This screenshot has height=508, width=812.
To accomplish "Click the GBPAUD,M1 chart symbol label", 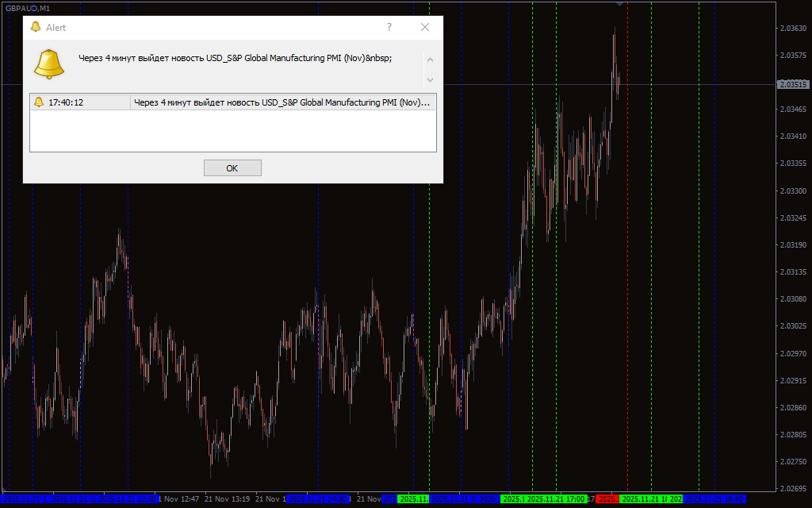I will point(28,7).
